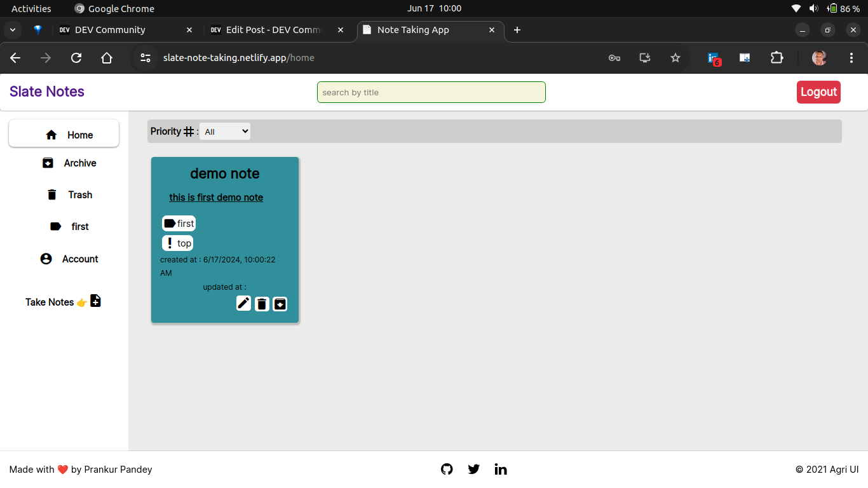Click the Chrome back arrow
868x488 pixels.
coord(15,58)
